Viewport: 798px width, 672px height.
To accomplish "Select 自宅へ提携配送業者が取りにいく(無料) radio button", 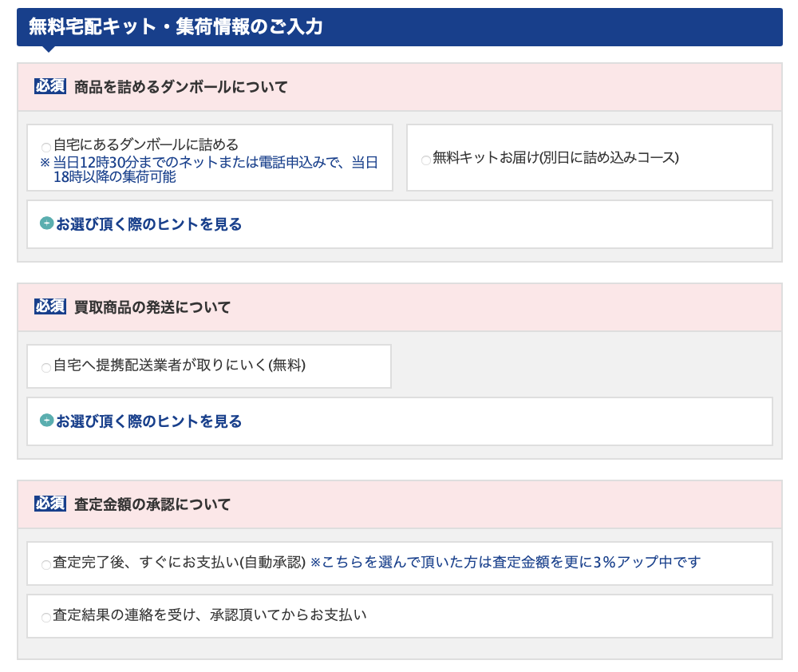I will (x=45, y=368).
